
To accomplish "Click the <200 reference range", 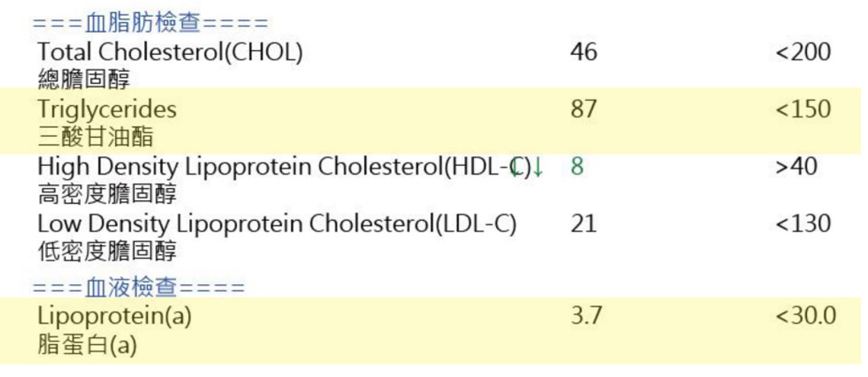I will coord(803,53).
